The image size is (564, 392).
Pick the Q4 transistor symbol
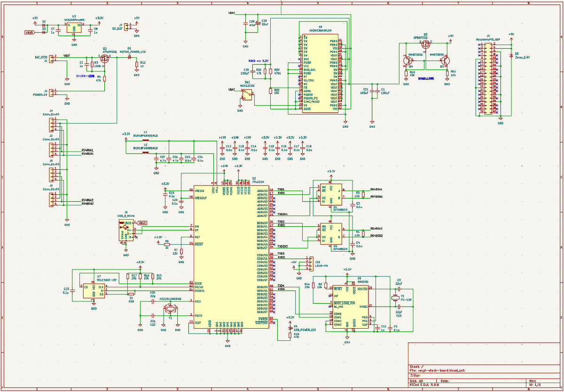click(408, 60)
